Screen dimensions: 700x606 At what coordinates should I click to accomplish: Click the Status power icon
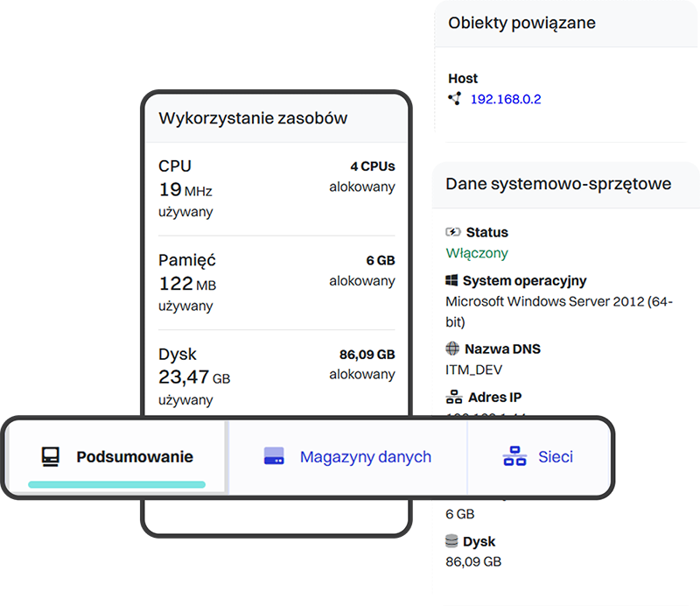pyautogui.click(x=452, y=233)
